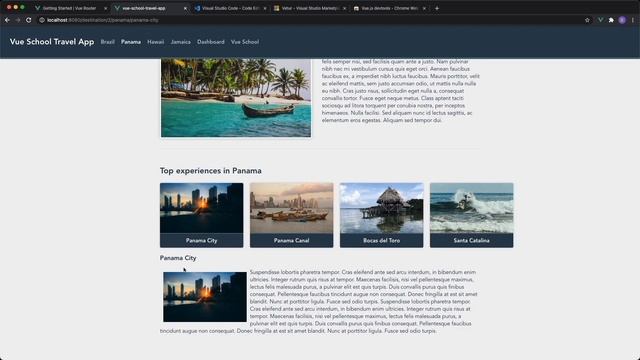This screenshot has height=360, width=640.
Task: Click the Vue School Travel App title
Action: pos(52,42)
